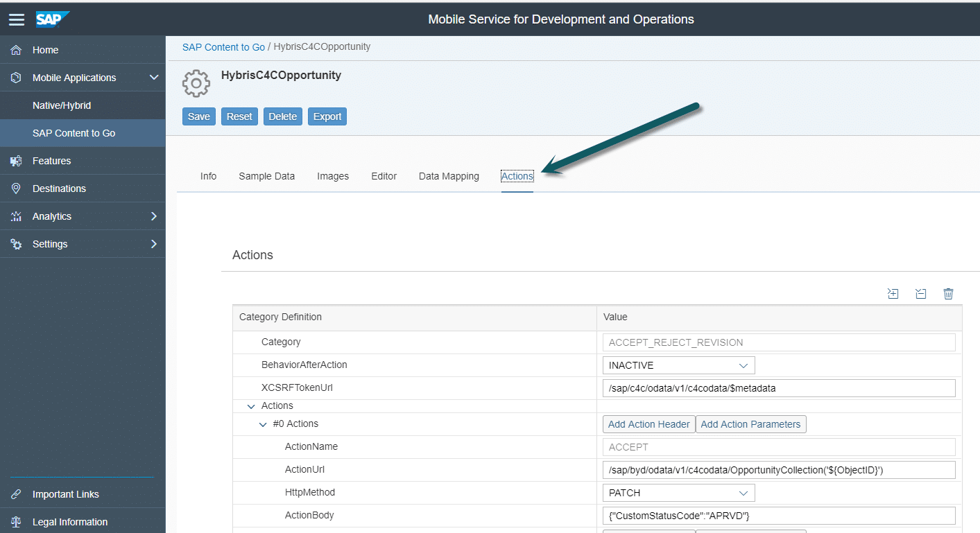Open the hamburger navigation menu
The image size is (980, 533).
coord(17,19)
